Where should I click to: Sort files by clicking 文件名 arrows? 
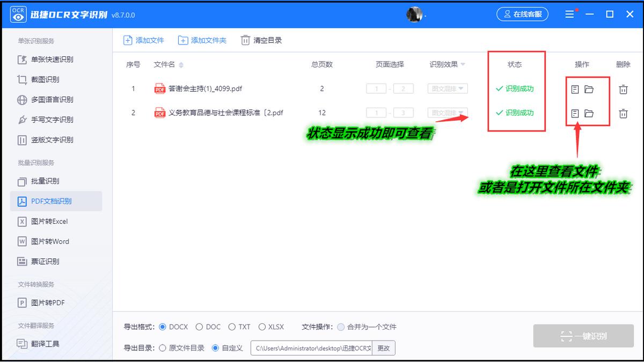tap(180, 64)
